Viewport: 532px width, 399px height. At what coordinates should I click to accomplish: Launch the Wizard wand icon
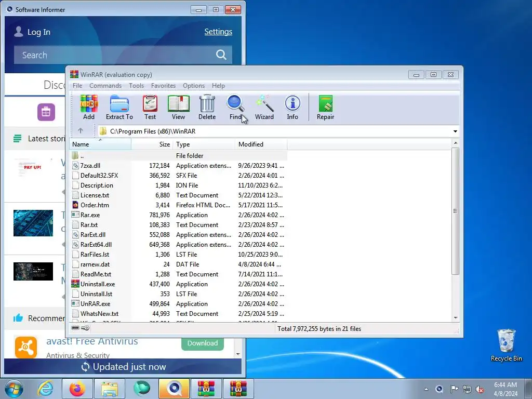tap(264, 107)
